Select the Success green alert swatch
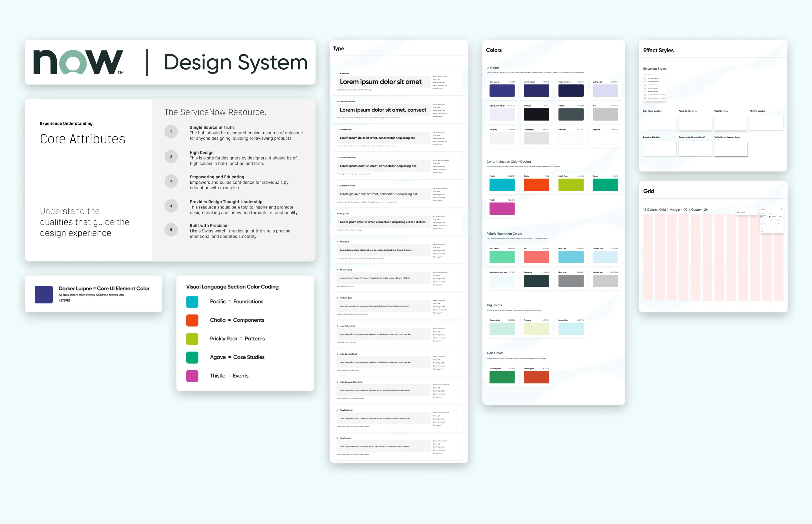 (x=502, y=377)
